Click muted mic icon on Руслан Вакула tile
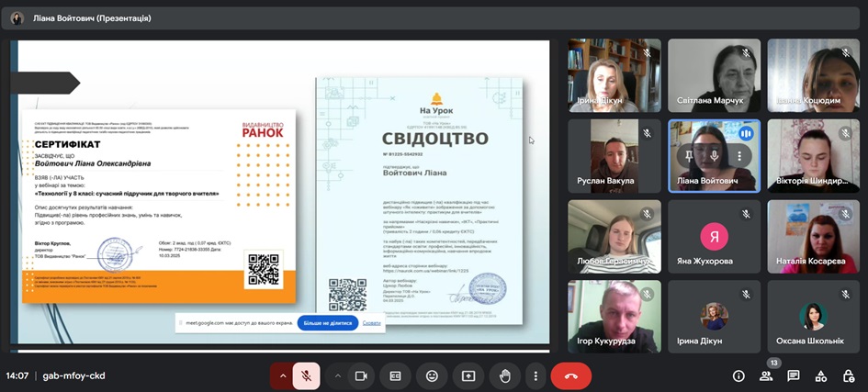The image size is (868, 392). (647, 133)
